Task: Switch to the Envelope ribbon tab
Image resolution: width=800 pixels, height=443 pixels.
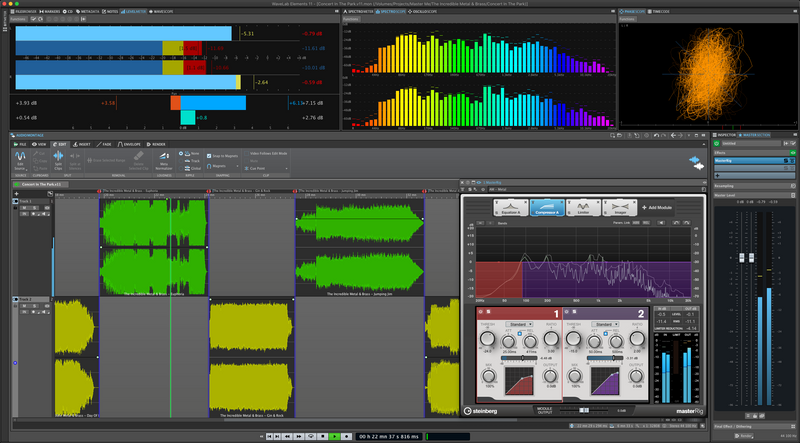Action: 128,144
